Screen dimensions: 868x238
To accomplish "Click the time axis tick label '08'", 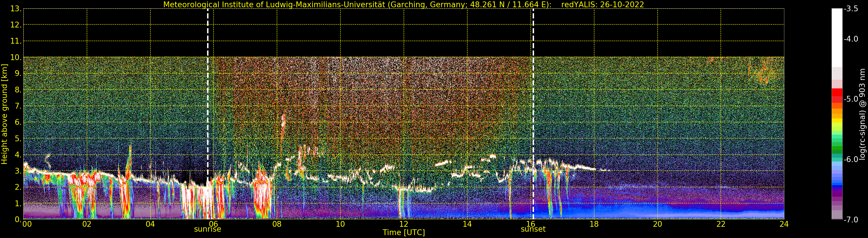I will coord(277,224).
